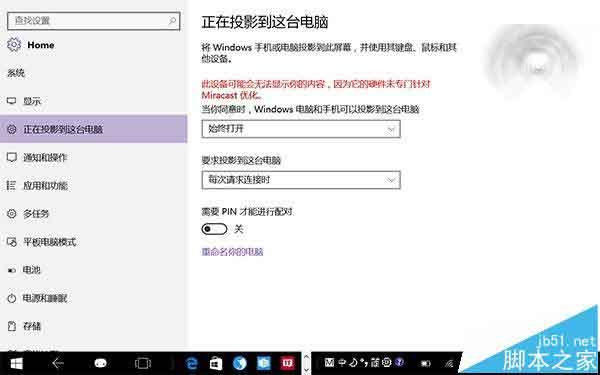
Task: Open the light-blue tile taskbar app
Action: click(264, 363)
